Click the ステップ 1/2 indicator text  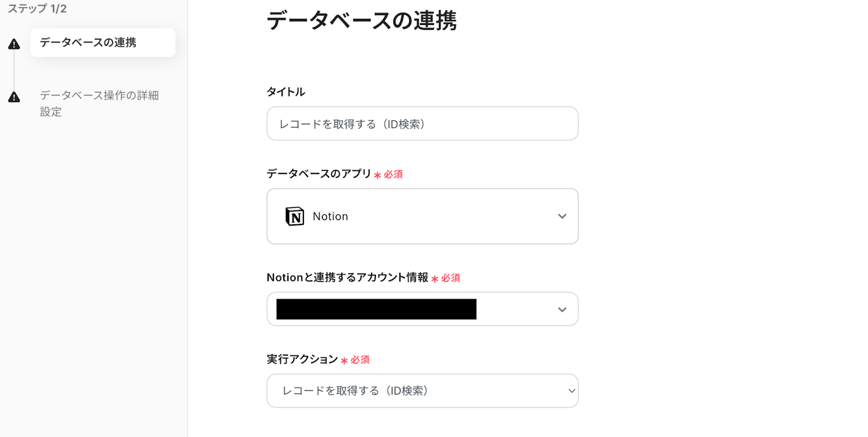pyautogui.click(x=37, y=9)
